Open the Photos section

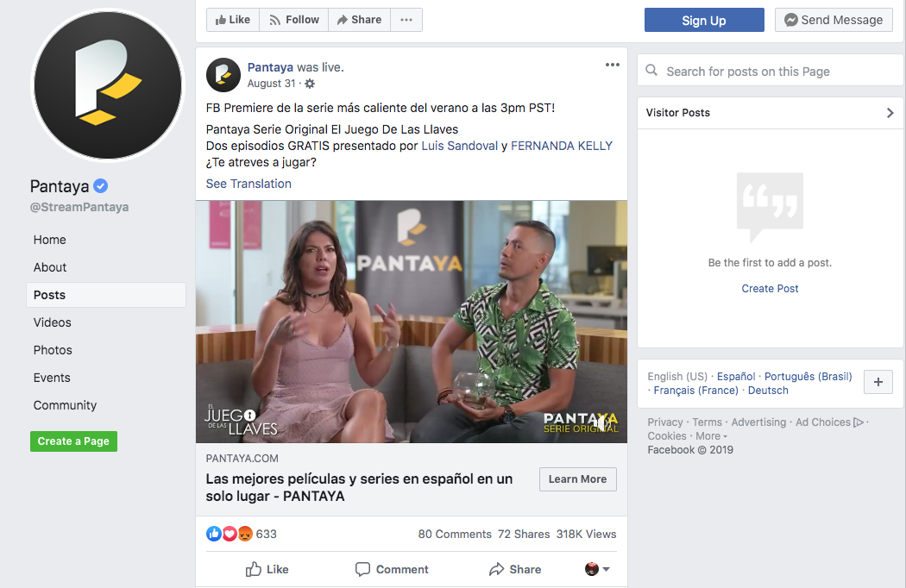tap(53, 350)
